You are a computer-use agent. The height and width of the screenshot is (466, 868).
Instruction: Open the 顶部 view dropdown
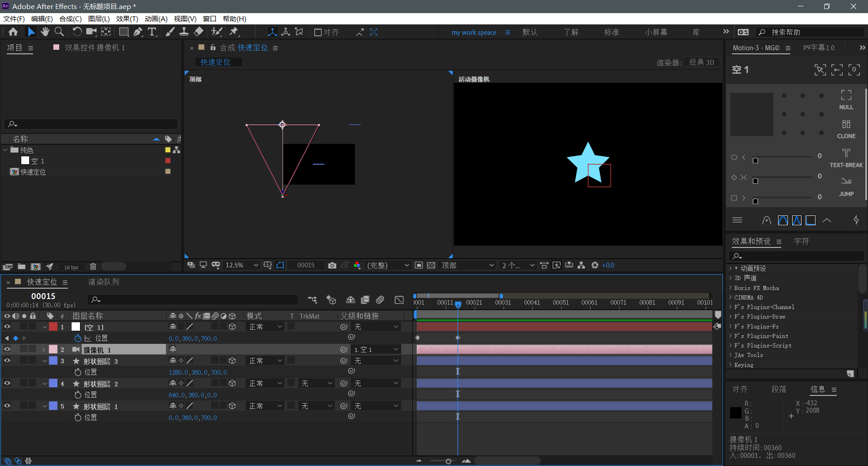point(467,266)
